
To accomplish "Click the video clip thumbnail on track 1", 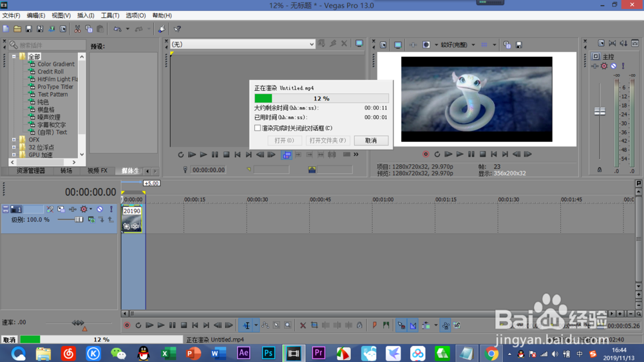I will coord(132,220).
